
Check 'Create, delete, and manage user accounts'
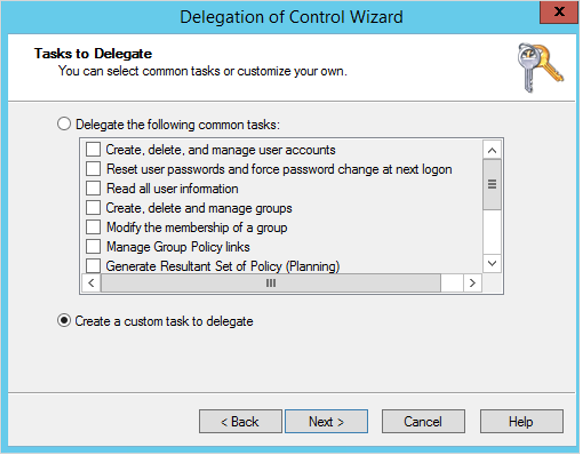click(x=93, y=149)
